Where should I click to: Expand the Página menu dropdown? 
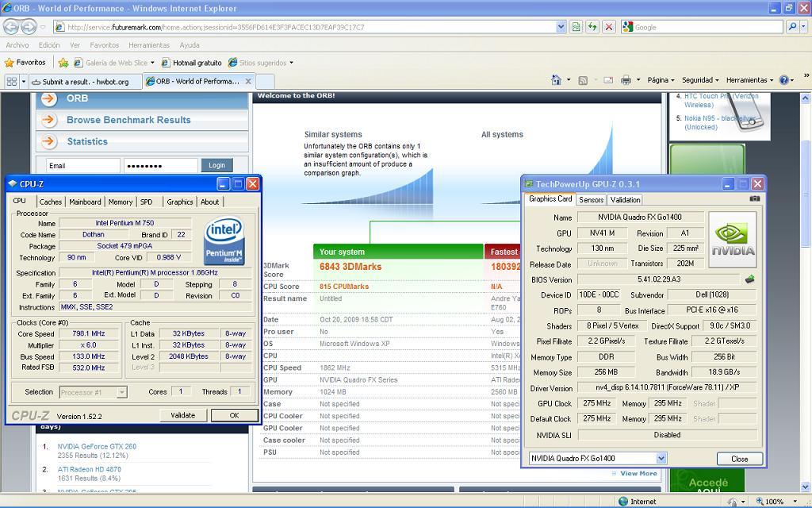pos(661,80)
